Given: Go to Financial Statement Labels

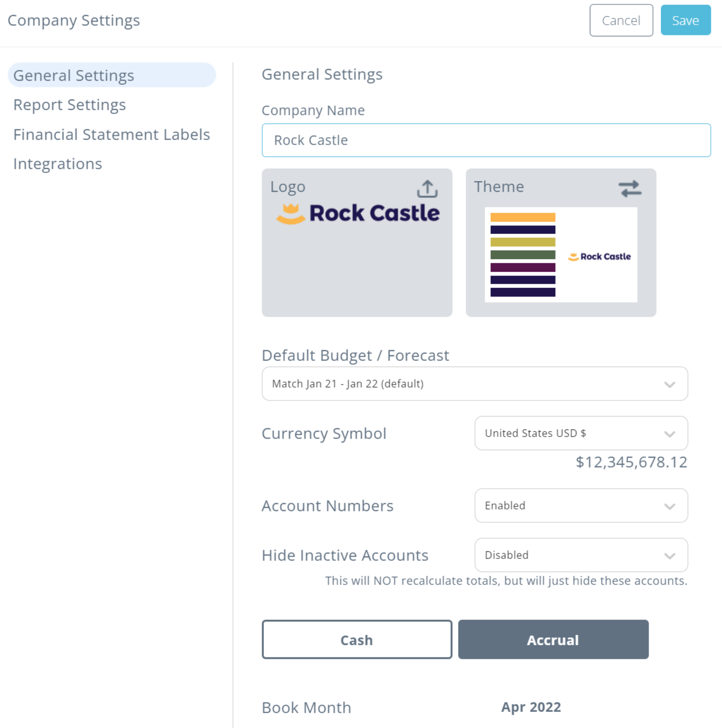Looking at the screenshot, I should pyautogui.click(x=111, y=135).
